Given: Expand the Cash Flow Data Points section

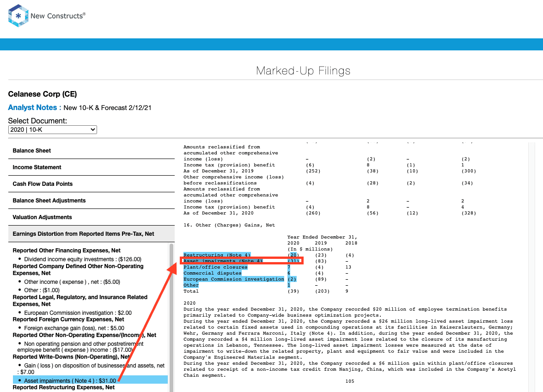Looking at the screenshot, I should 92,184.
